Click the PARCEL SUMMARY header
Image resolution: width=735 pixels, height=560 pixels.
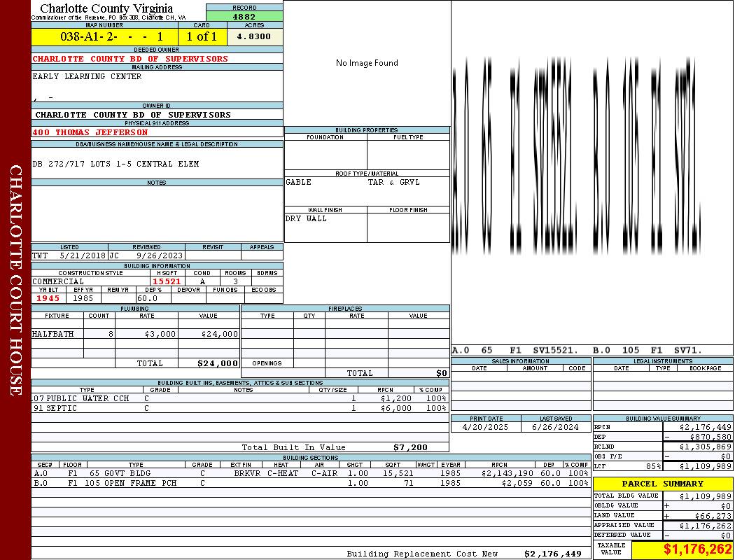point(662,484)
